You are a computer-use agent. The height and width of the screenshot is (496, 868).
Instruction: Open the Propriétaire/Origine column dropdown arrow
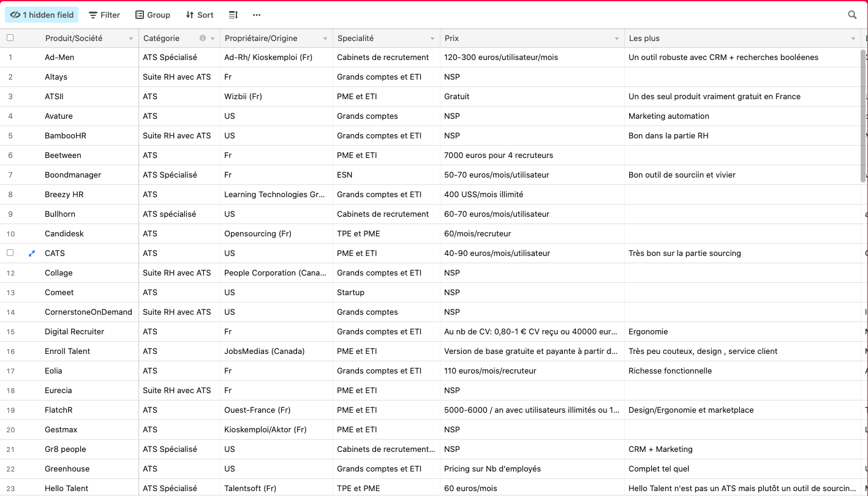click(x=325, y=39)
